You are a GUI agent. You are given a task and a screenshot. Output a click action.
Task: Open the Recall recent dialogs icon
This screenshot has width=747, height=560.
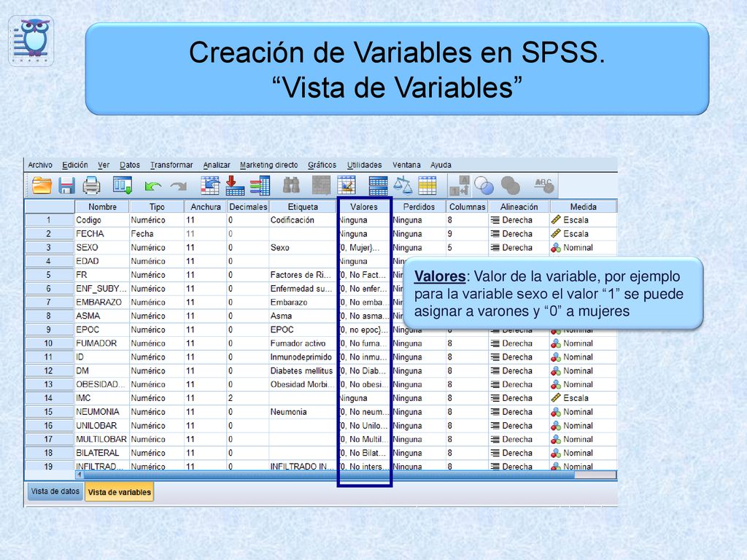click(x=123, y=185)
